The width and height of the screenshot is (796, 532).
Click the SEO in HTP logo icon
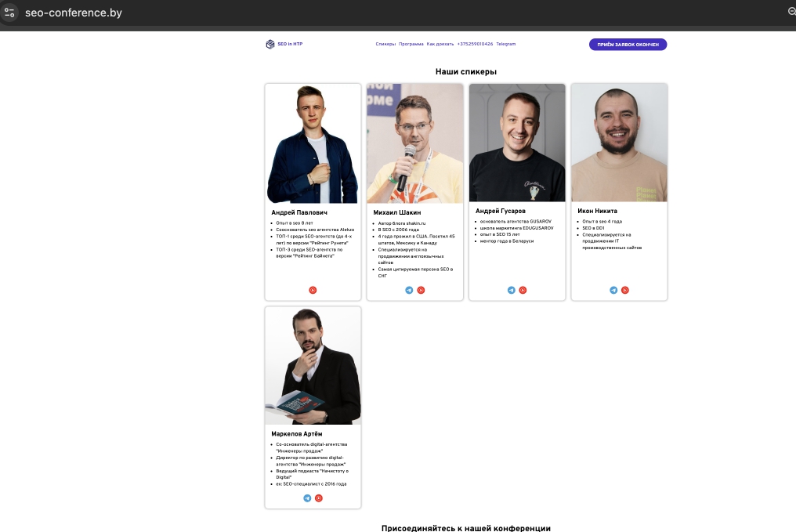270,44
